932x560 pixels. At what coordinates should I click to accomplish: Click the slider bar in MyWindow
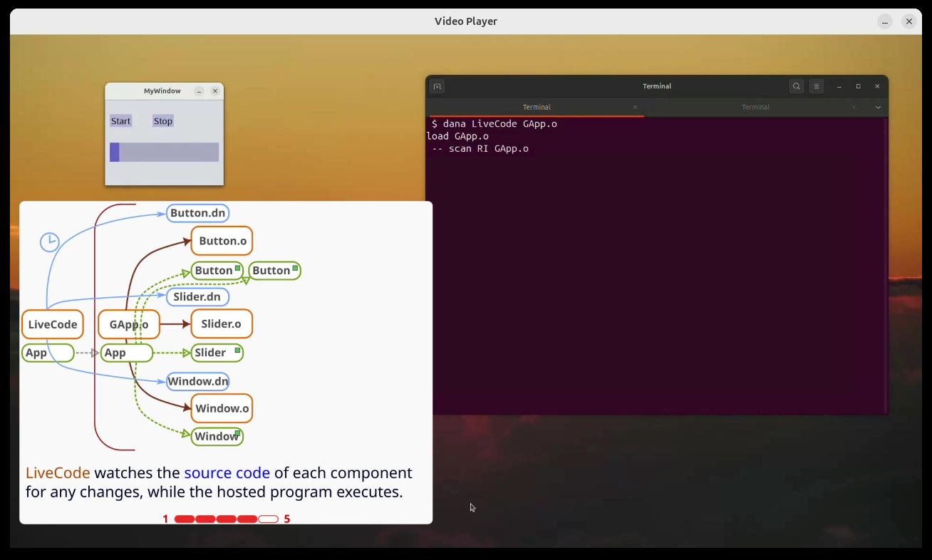(x=165, y=152)
